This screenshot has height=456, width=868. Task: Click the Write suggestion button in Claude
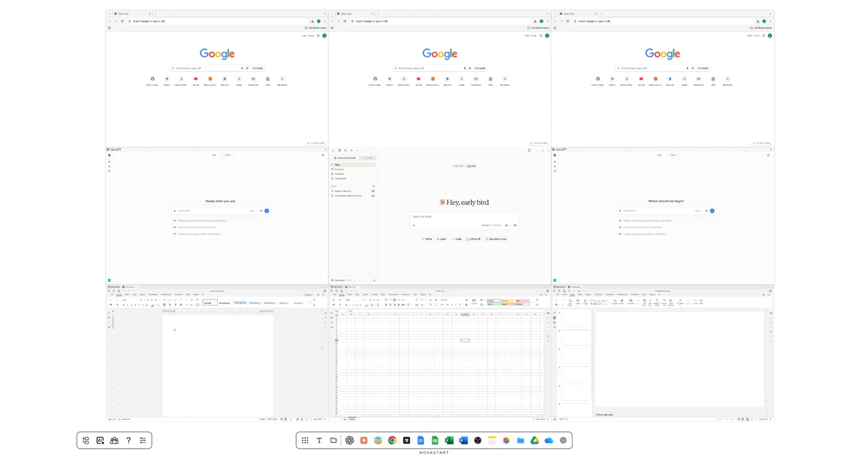427,239
